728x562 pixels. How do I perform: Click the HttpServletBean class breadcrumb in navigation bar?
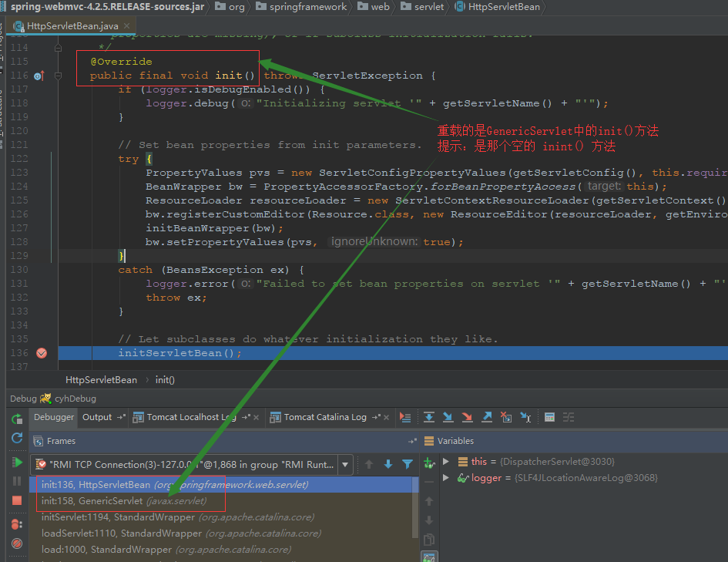pos(498,7)
